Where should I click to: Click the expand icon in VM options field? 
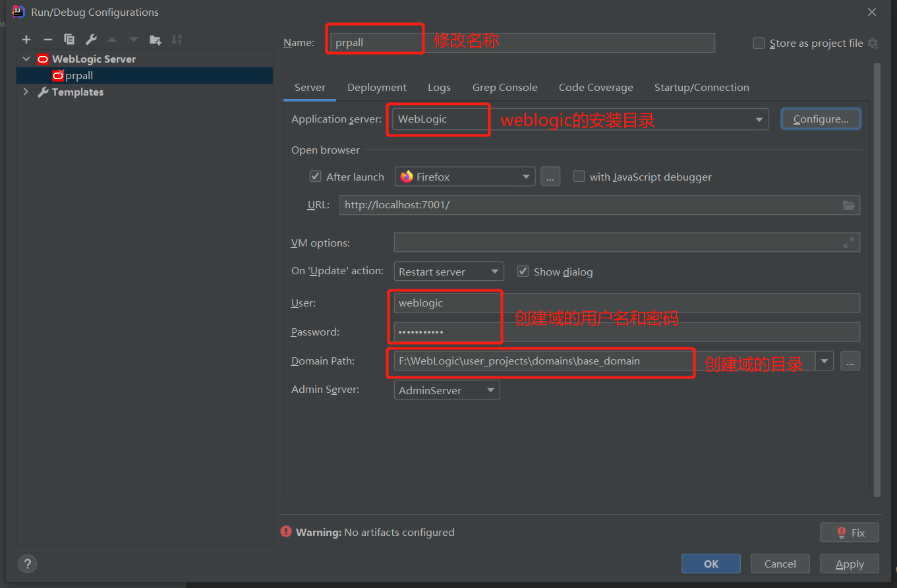849,243
